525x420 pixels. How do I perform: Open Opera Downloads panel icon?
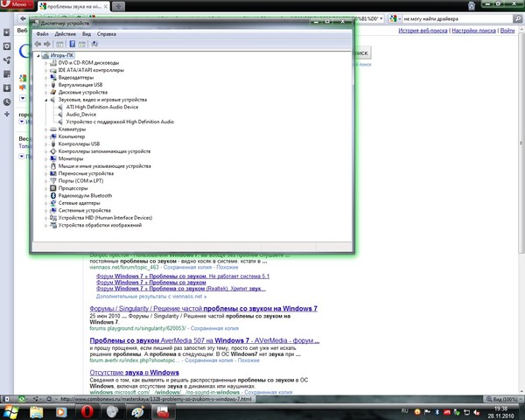[7, 87]
